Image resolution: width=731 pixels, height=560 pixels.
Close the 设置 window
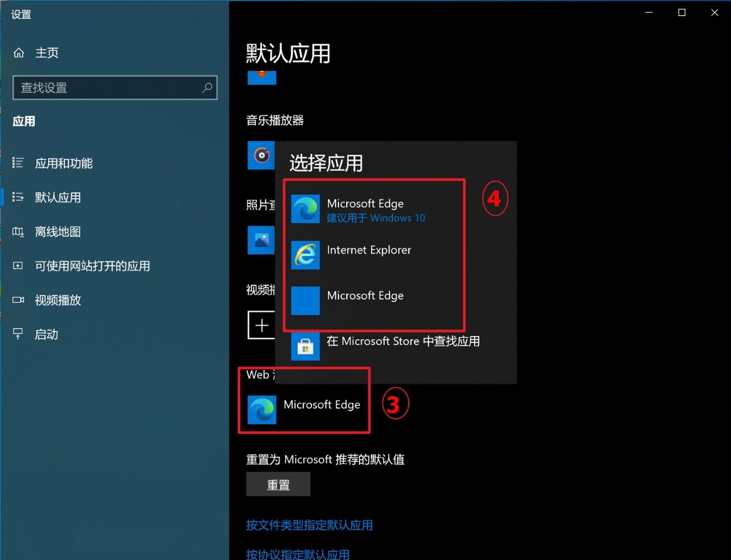[714, 13]
